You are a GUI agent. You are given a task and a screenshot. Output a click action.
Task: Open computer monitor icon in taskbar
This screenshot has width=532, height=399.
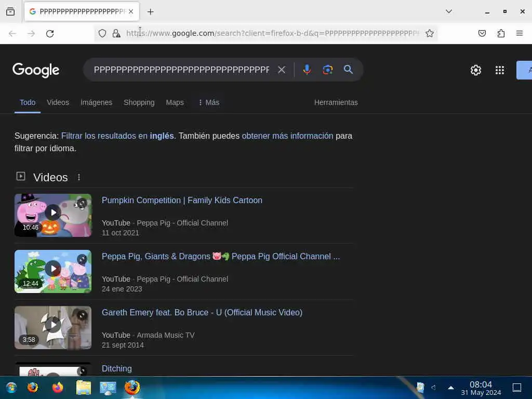pos(108,388)
